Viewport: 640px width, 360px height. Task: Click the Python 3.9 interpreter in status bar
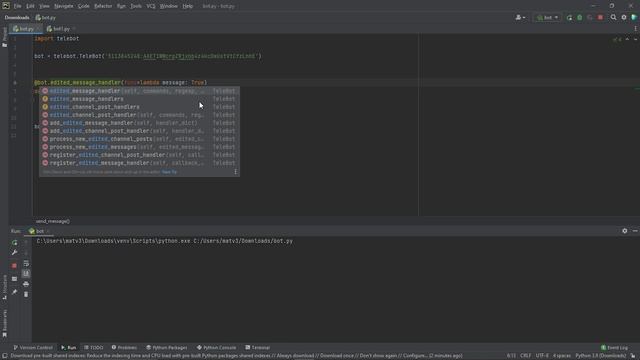600,356
